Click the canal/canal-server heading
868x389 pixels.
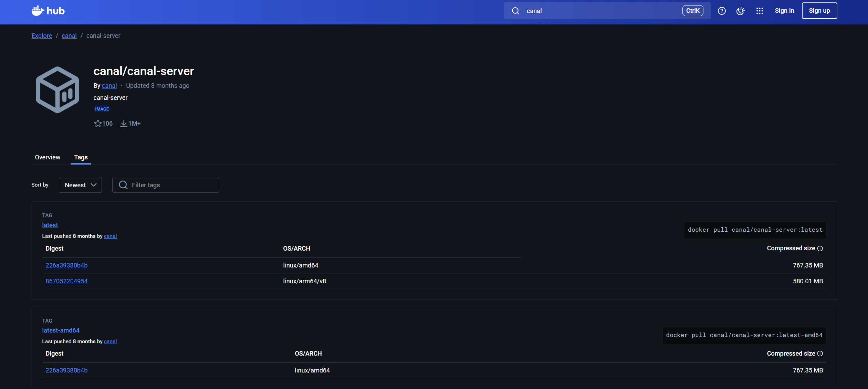pyautogui.click(x=144, y=71)
